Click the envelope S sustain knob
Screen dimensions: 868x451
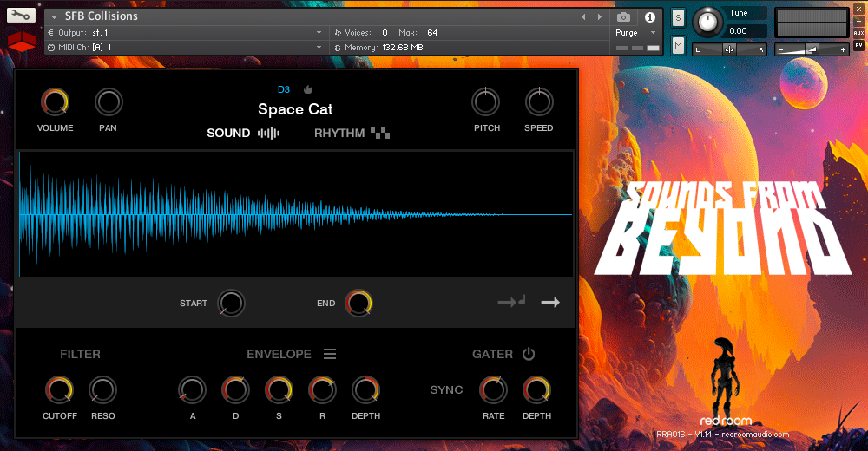(x=279, y=389)
